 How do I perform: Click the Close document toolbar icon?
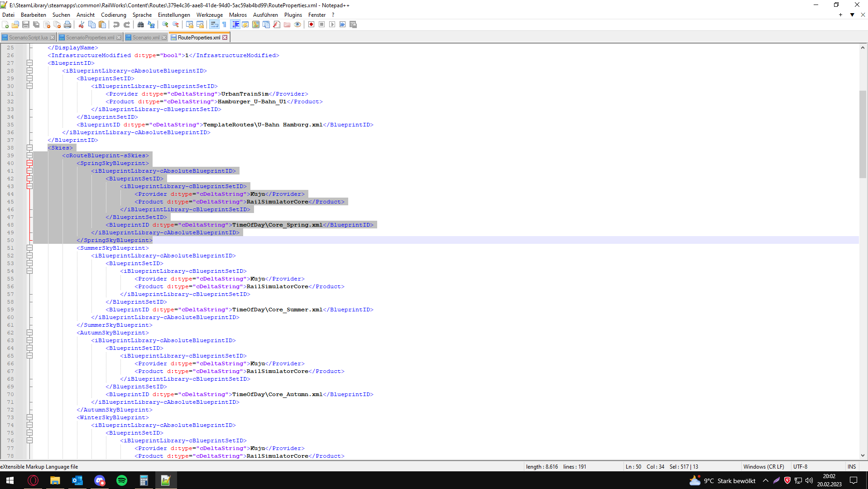point(47,24)
